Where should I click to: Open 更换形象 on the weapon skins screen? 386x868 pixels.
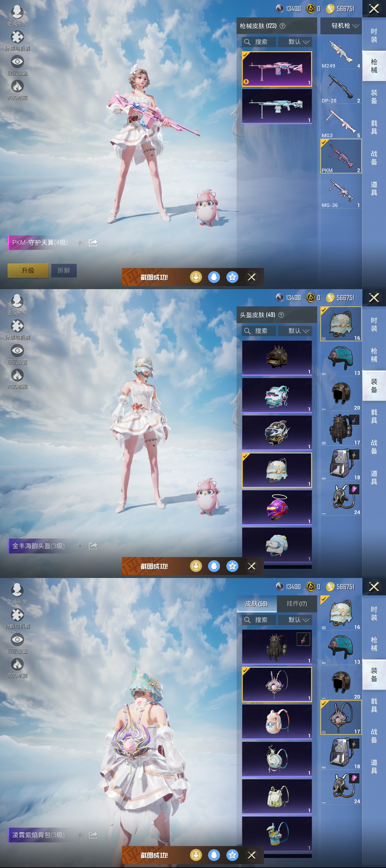[x=17, y=16]
